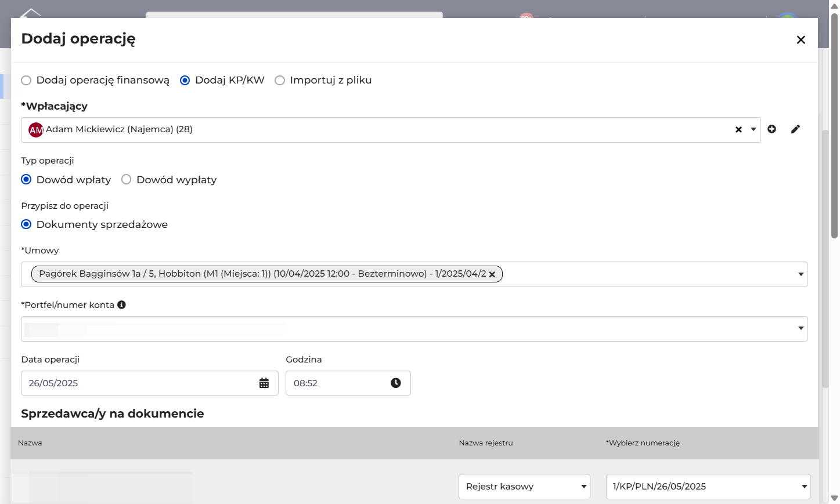Open the 1/KP/PLN/26/05/2025 numbering dropdown
Viewport: 840px width, 504px height.
click(708, 487)
